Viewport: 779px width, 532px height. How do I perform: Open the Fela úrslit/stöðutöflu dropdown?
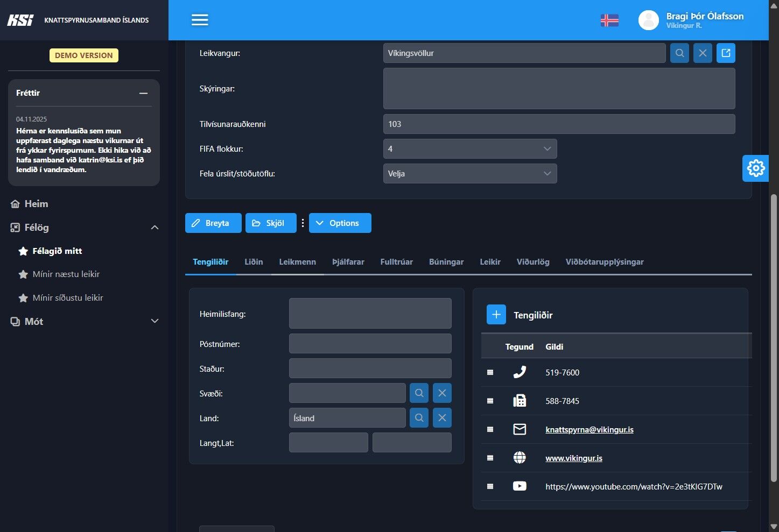[469, 174]
